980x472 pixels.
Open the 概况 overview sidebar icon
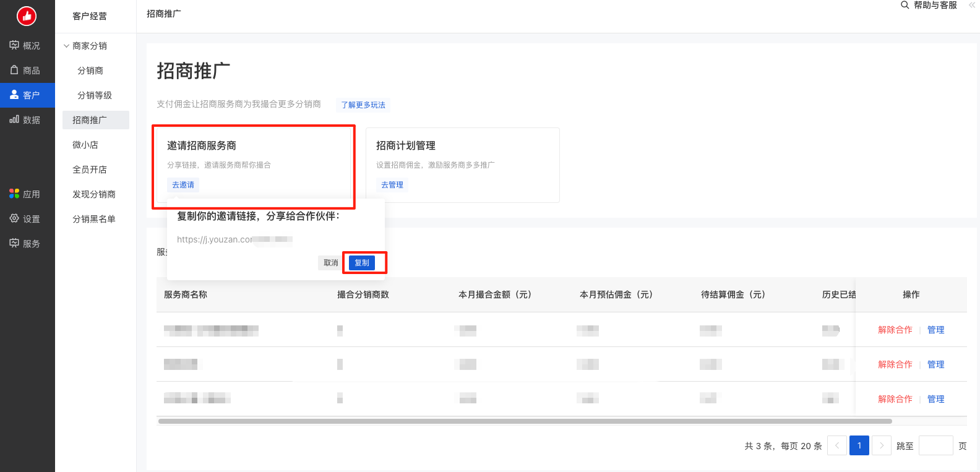[x=14, y=45]
